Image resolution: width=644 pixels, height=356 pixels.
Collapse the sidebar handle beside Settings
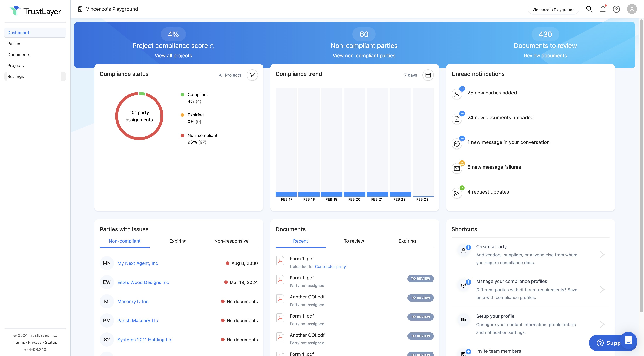click(63, 76)
